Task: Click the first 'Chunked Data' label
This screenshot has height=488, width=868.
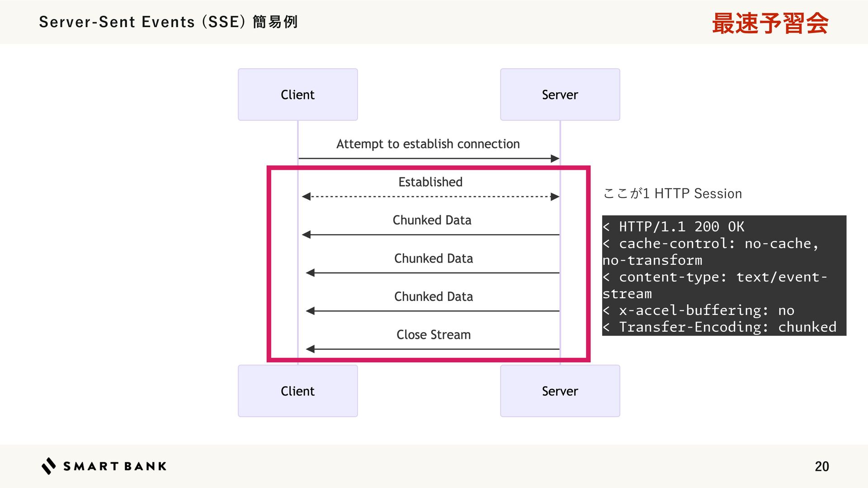Action: click(432, 220)
